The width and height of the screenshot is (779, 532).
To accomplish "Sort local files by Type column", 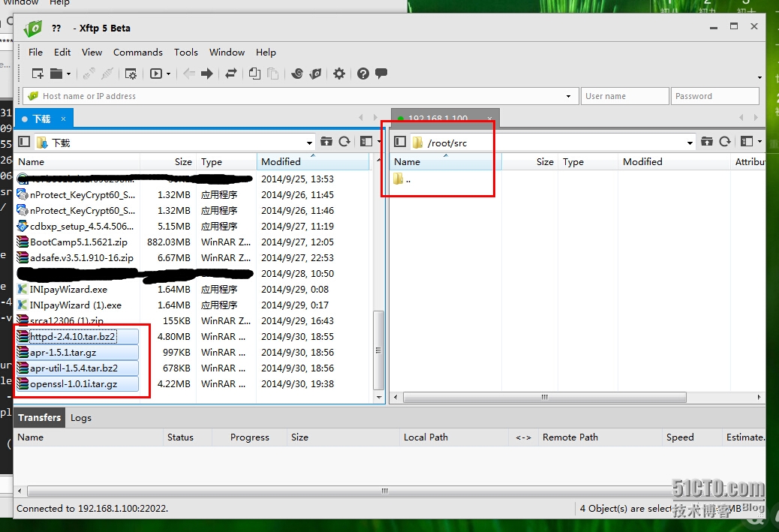I will click(227, 161).
